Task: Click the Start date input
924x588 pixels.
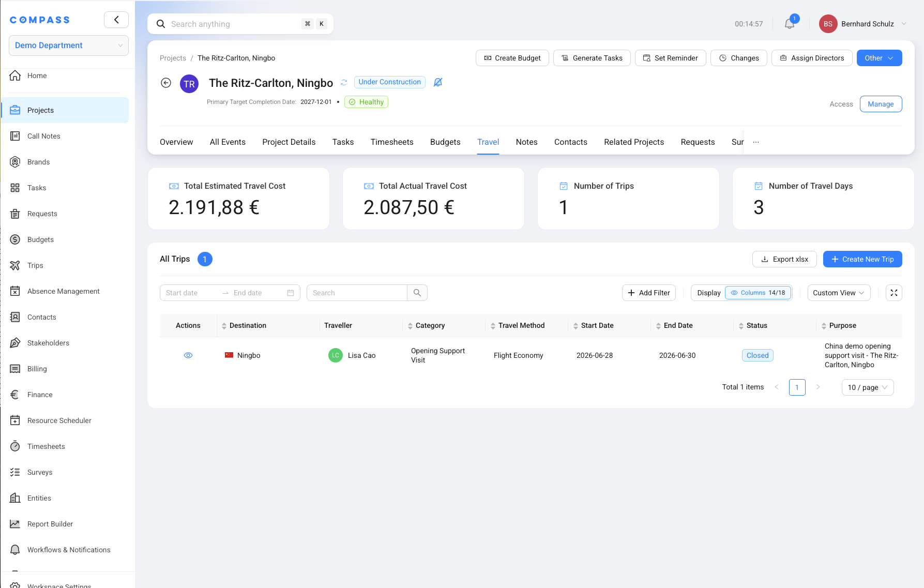Action: (x=190, y=293)
